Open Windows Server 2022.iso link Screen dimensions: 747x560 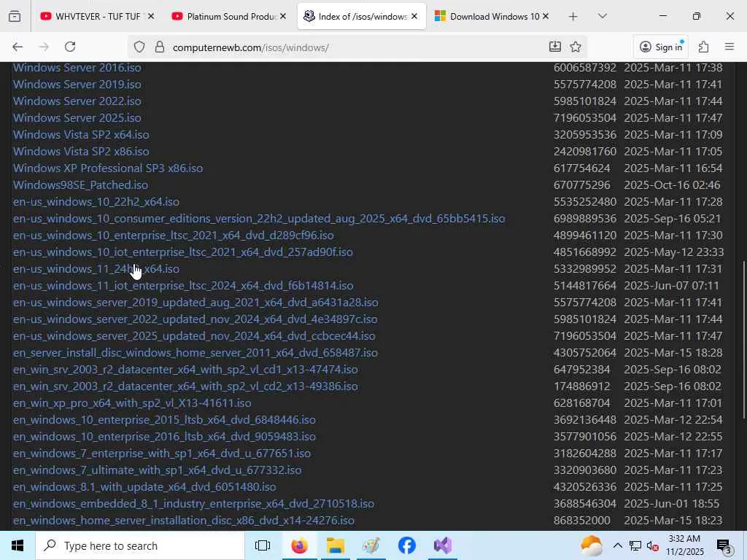77,101
